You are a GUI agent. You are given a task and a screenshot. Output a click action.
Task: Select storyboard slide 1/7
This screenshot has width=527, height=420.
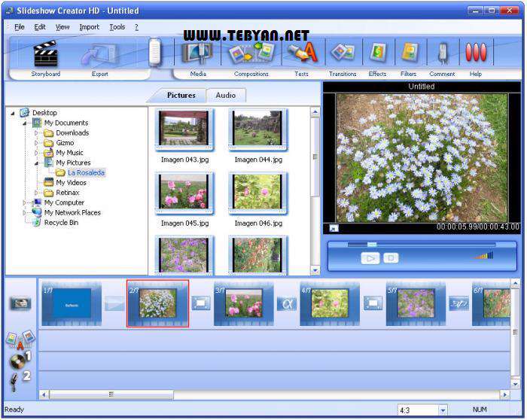[x=72, y=304]
